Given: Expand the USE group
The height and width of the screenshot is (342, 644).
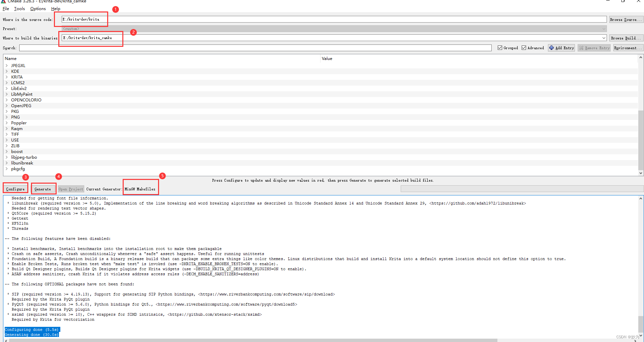Looking at the screenshot, I should tap(6, 140).
